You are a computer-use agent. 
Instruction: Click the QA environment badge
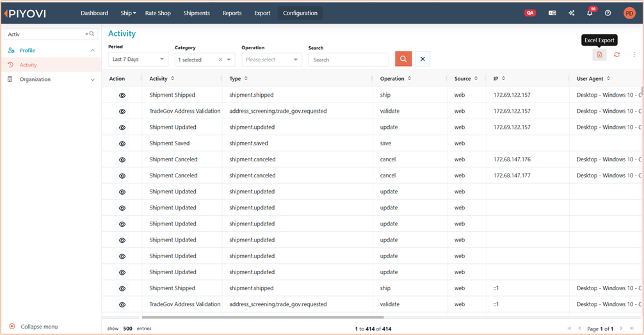pos(530,13)
